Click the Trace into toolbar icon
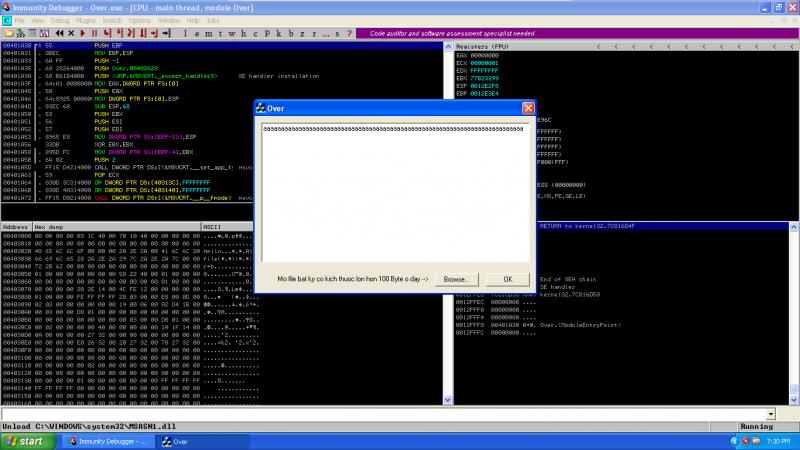Image resolution: width=800 pixels, height=450 pixels. coord(131,33)
